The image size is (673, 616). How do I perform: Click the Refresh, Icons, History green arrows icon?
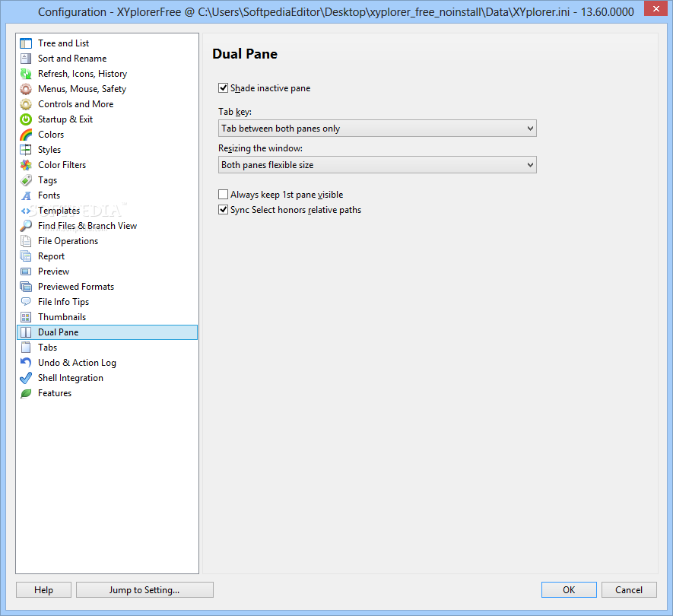(x=26, y=74)
